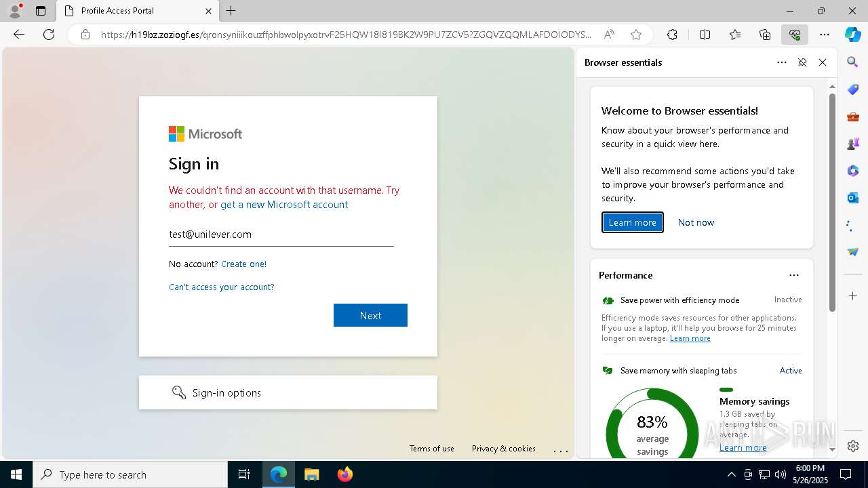Customize sidebar with plus icon
Screen dimensions: 868x488
coord(853,296)
